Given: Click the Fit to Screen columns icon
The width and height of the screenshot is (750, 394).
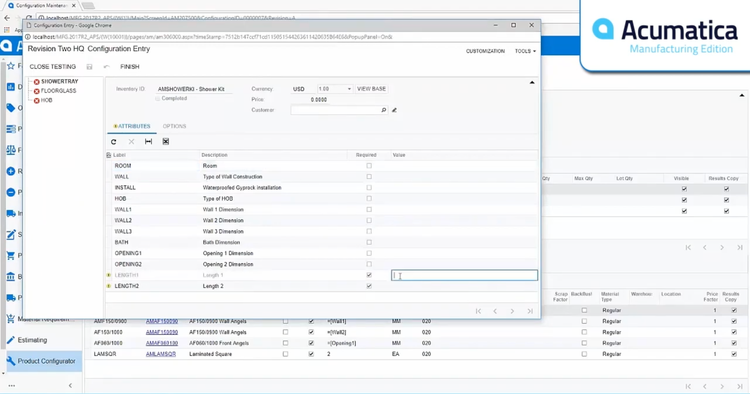Looking at the screenshot, I should pos(148,142).
